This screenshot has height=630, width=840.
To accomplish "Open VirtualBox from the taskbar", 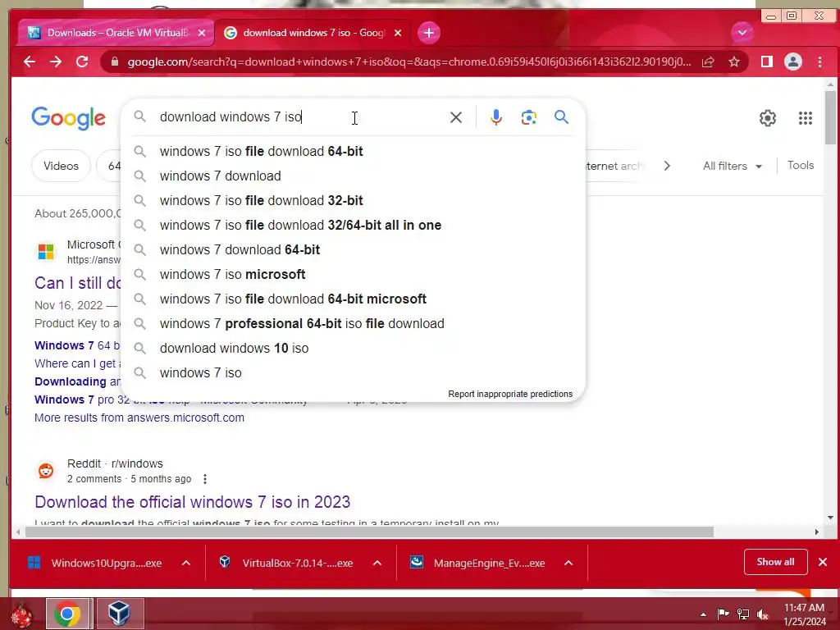I will coord(119,614).
